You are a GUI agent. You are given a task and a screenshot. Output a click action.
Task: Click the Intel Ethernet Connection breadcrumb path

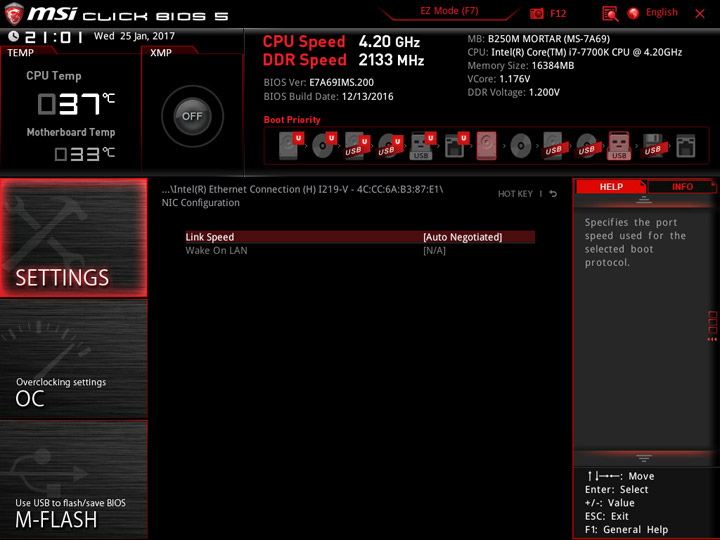tap(302, 189)
